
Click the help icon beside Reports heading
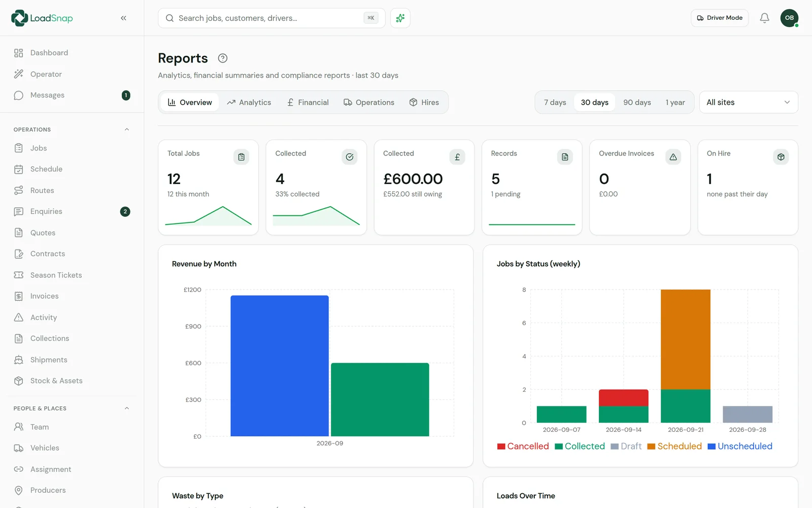click(222, 58)
